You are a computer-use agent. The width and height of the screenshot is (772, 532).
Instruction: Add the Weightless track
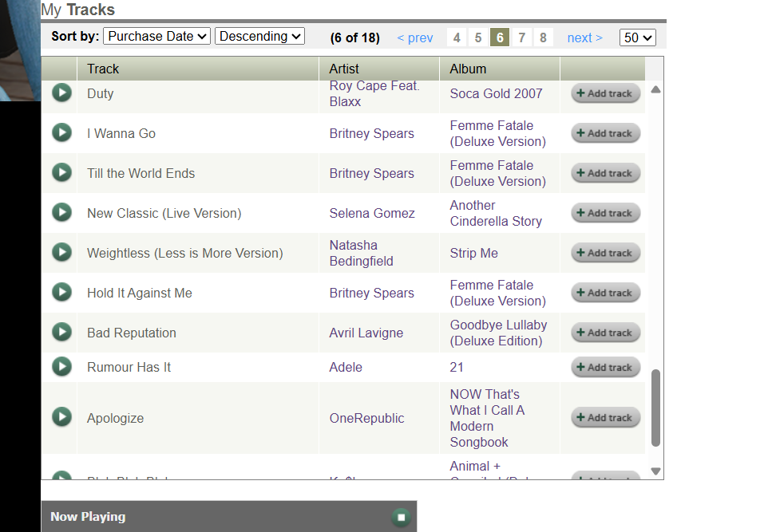tap(605, 253)
